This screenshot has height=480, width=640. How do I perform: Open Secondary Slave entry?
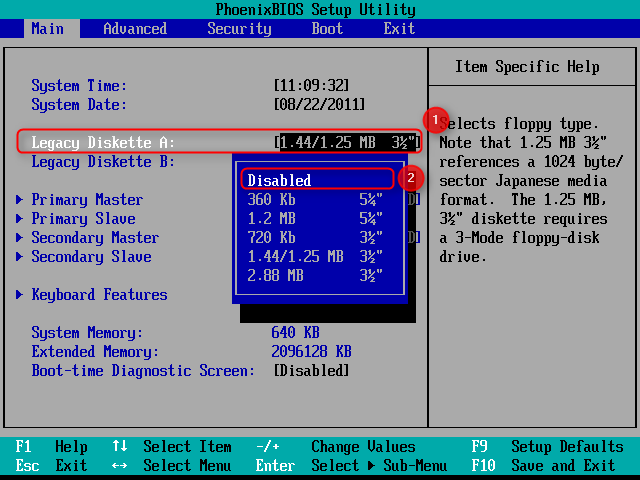click(91, 257)
